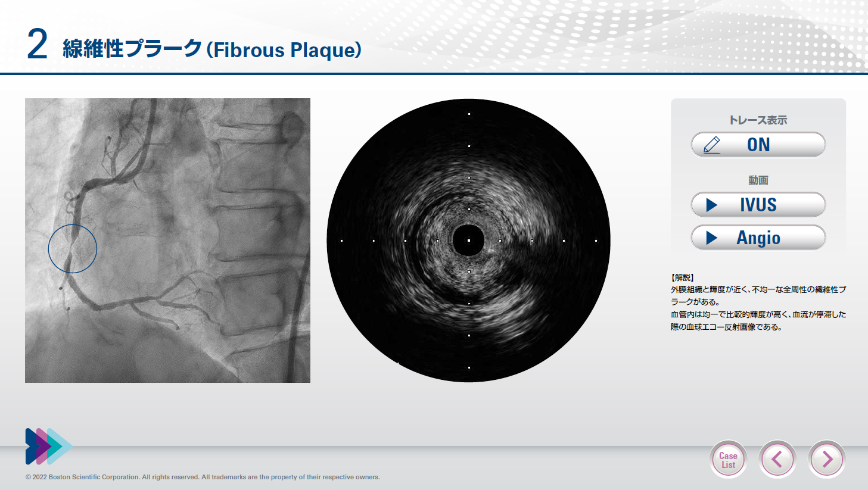The height and width of the screenshot is (490, 868).
Task: Click the 【解説】 explanation heading
Action: tap(682, 277)
